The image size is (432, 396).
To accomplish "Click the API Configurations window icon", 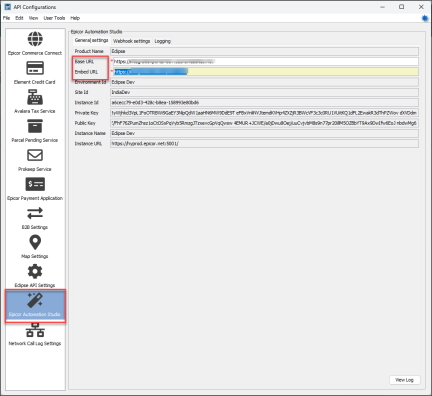I will point(8,7).
